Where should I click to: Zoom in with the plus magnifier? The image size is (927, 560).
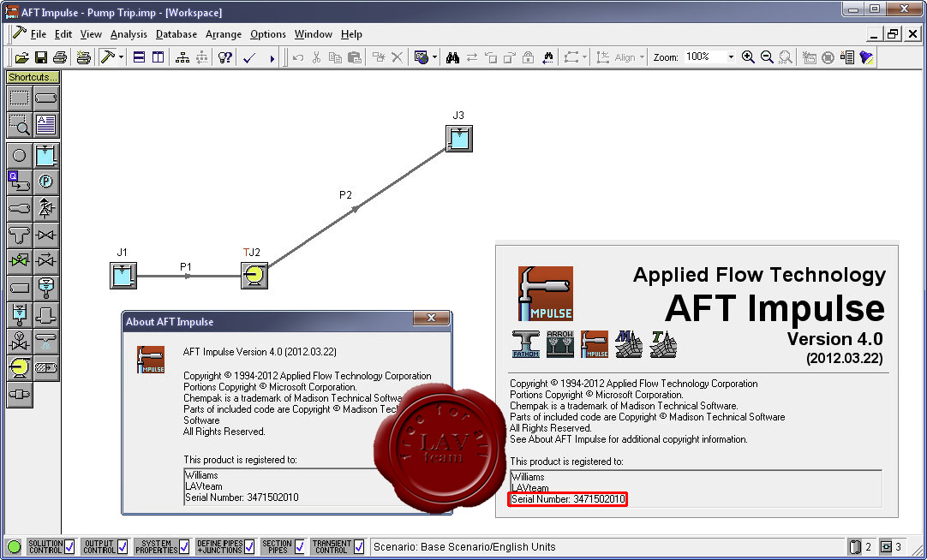pos(748,57)
